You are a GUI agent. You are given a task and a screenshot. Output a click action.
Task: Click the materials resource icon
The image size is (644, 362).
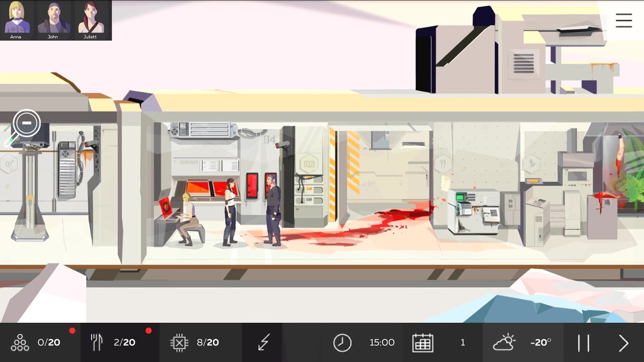click(x=20, y=342)
